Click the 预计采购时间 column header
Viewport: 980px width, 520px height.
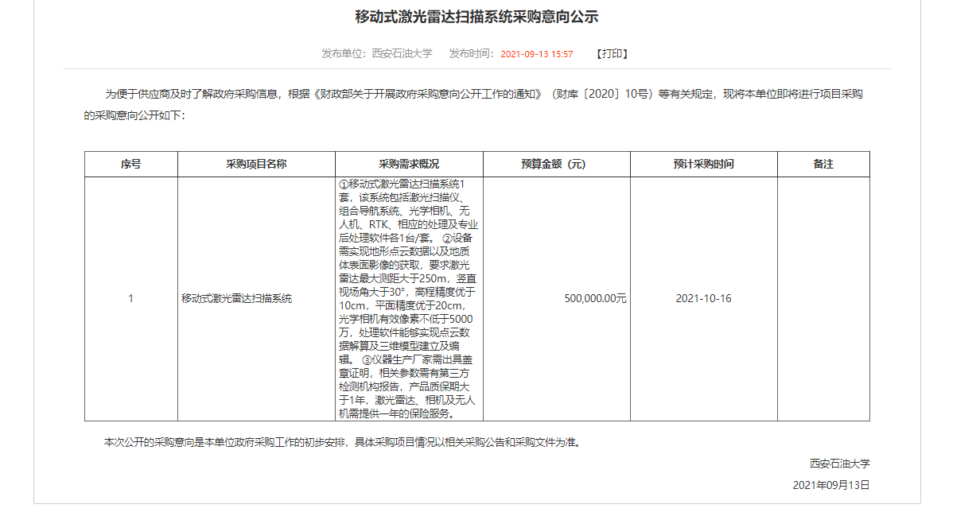704,165
